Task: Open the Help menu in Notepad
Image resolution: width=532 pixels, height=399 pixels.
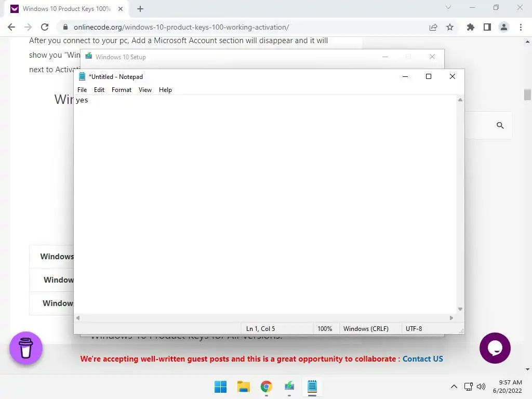Action: click(x=165, y=90)
